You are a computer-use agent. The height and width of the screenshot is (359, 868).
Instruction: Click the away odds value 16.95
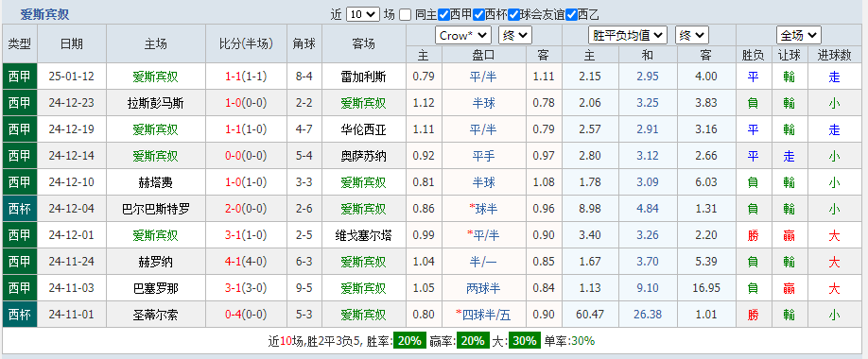705,289
